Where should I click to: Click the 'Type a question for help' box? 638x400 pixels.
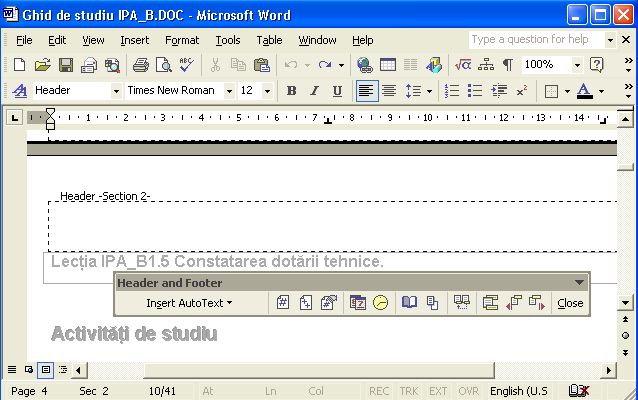[x=536, y=40]
